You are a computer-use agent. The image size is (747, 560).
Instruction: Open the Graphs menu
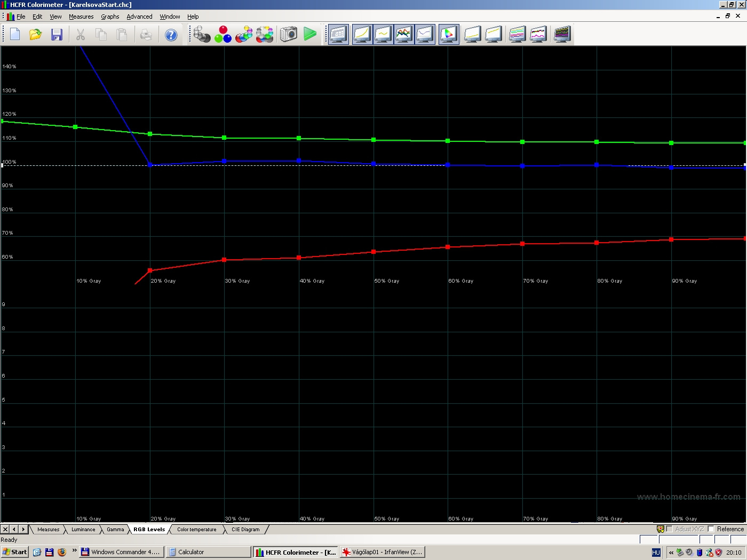(x=110, y=17)
